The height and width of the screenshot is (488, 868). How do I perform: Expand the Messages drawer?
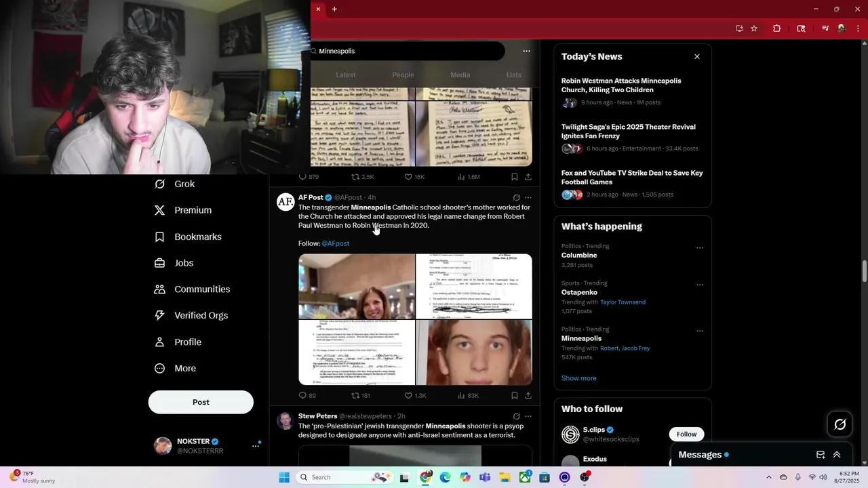coord(837,455)
